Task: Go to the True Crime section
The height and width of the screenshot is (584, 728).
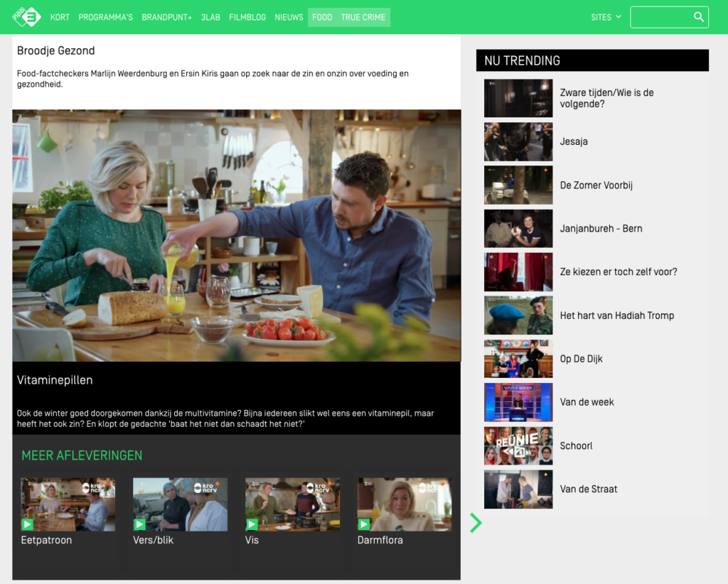Action: tap(363, 17)
